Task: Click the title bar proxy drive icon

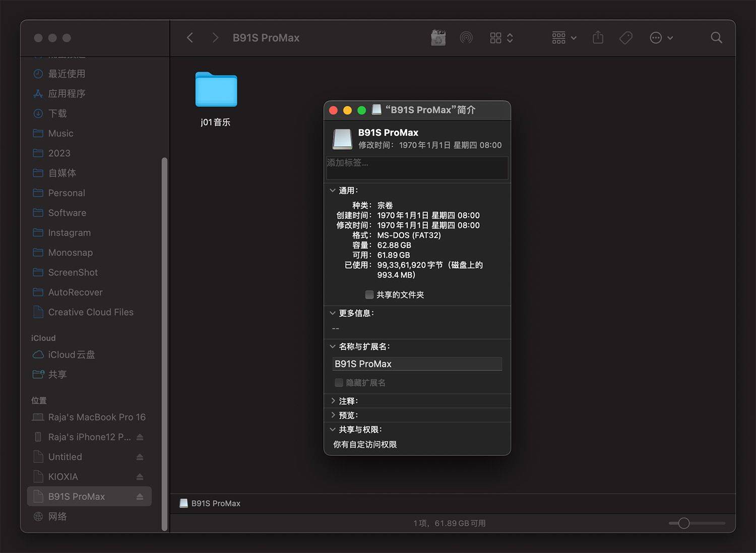Action: point(376,110)
